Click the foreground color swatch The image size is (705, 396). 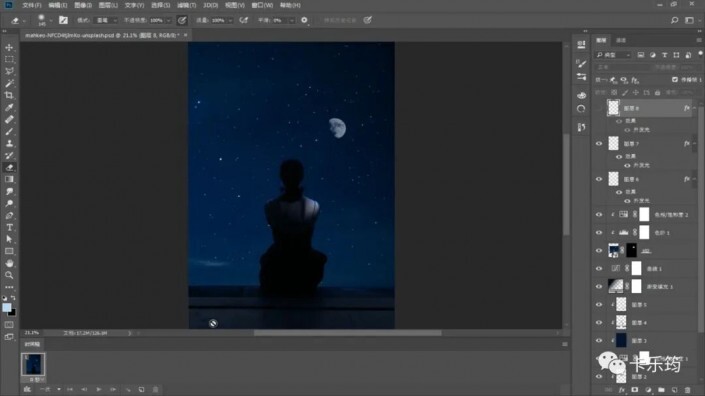pyautogui.click(x=6, y=307)
